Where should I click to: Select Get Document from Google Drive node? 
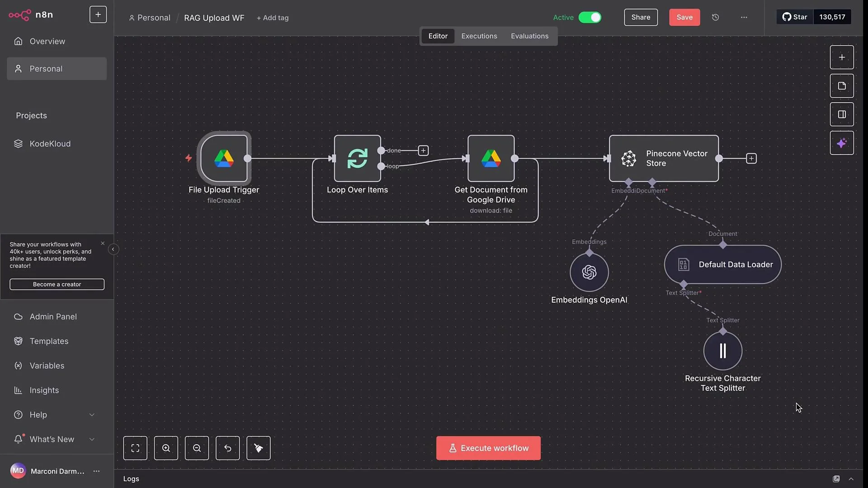point(491,158)
